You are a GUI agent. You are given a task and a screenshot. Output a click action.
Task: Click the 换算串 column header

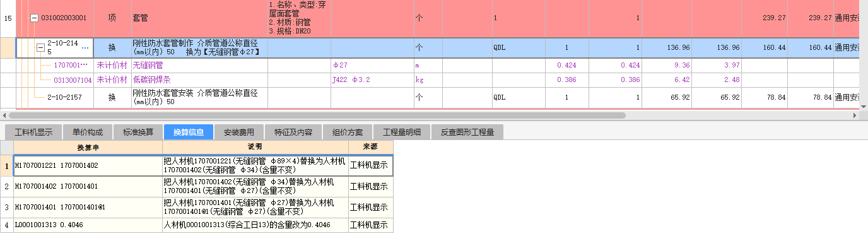88,146
